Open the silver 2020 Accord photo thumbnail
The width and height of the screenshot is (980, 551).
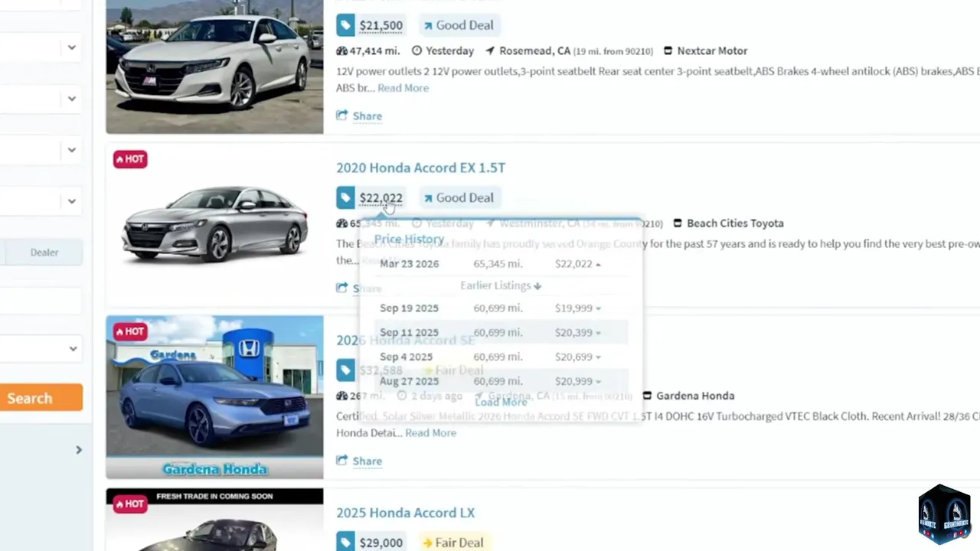click(x=214, y=225)
